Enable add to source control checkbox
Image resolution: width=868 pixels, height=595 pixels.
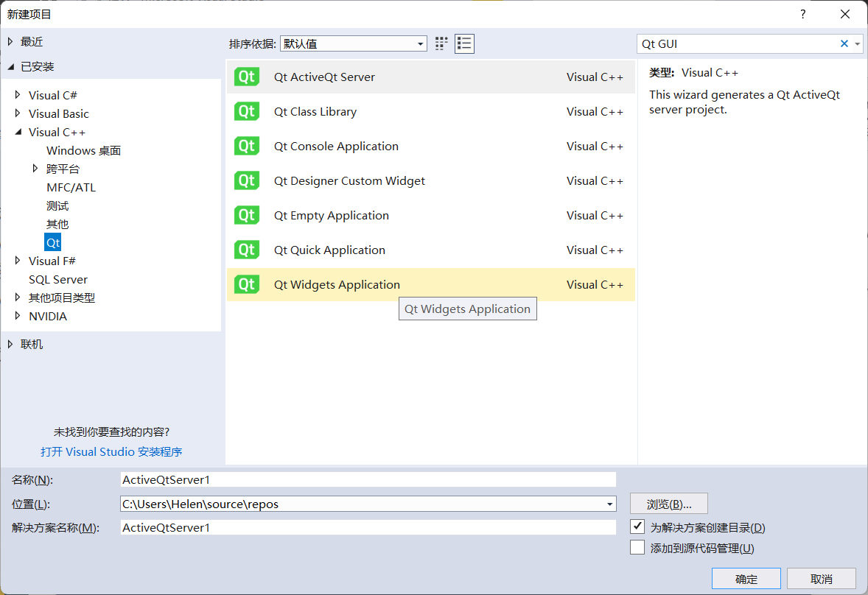[x=637, y=547]
